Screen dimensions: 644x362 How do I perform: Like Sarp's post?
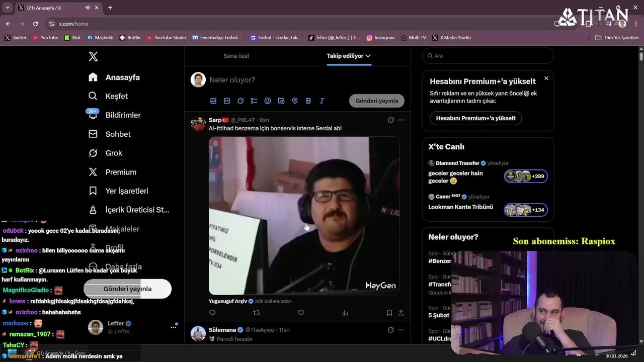tap(301, 313)
